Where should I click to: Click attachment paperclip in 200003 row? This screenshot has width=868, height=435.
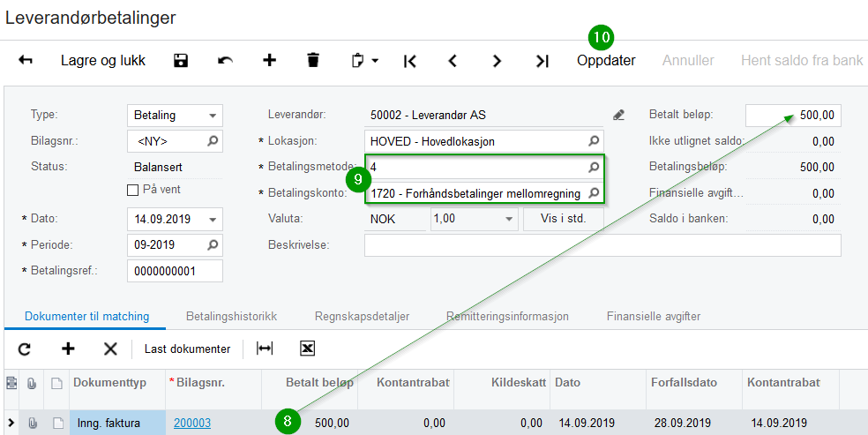[32, 424]
